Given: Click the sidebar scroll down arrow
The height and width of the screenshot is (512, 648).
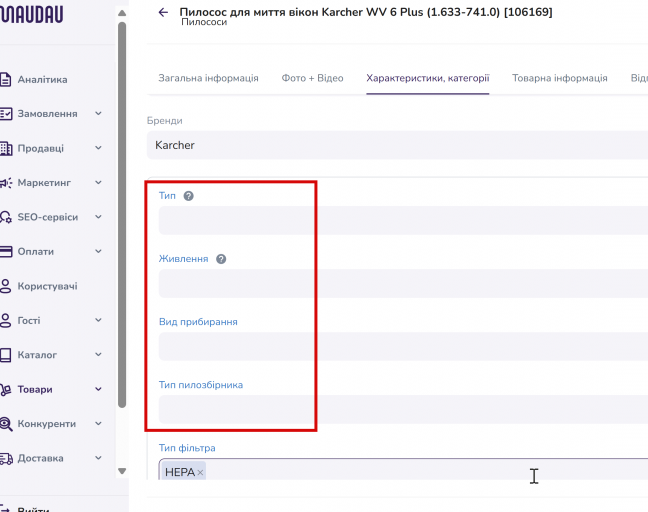Looking at the screenshot, I should pyautogui.click(x=122, y=471).
